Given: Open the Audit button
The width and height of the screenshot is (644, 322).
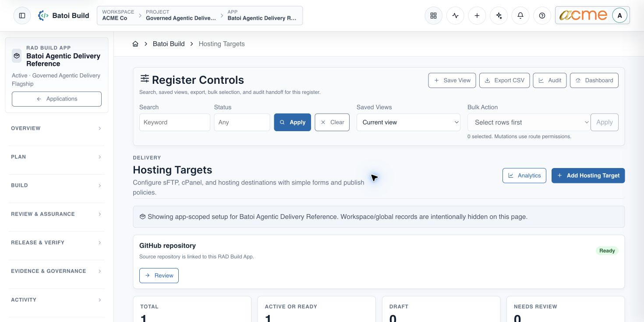Looking at the screenshot, I should click(550, 80).
